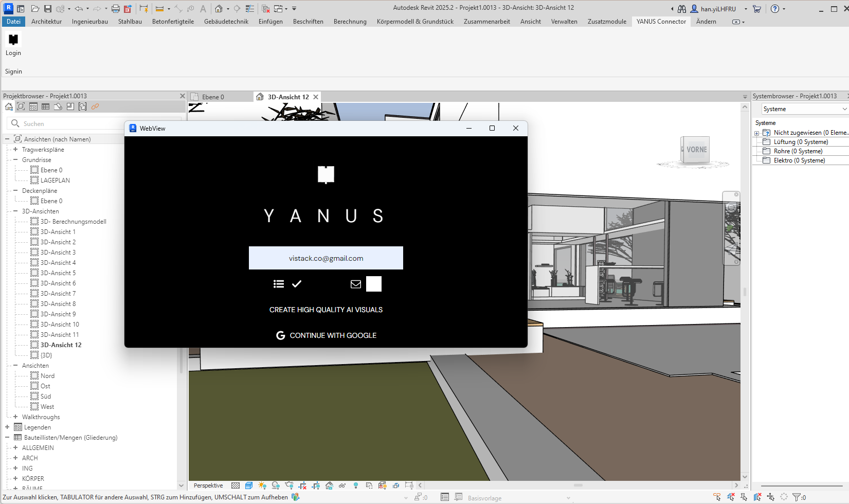This screenshot has height=504, width=849.
Task: Click the checkmark icon in the YANUS WebView
Action: tap(297, 284)
